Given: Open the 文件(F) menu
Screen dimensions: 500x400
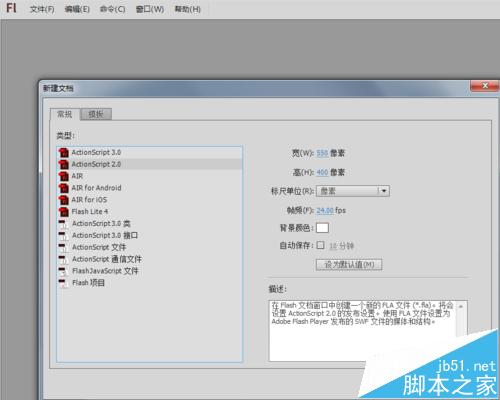Looking at the screenshot, I should pyautogui.click(x=42, y=9).
